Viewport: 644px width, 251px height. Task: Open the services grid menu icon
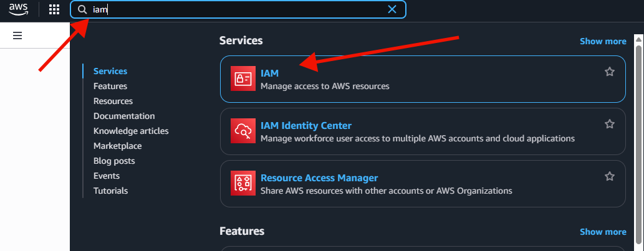click(54, 9)
